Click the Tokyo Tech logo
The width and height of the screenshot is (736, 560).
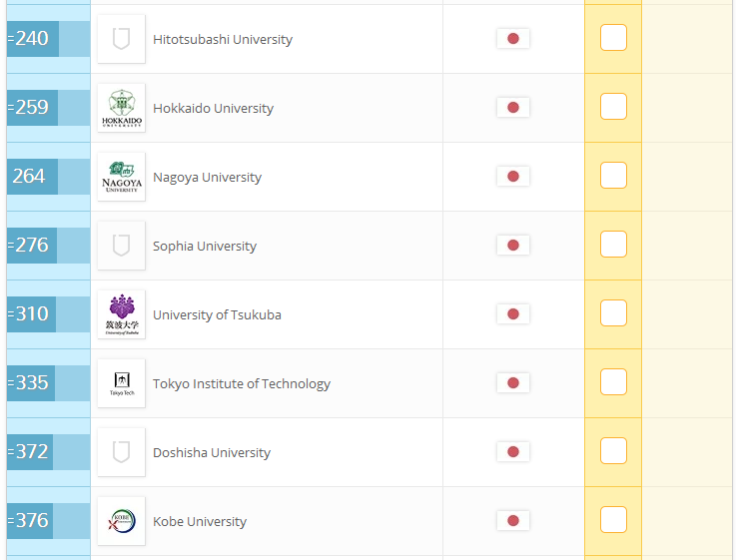click(x=122, y=383)
